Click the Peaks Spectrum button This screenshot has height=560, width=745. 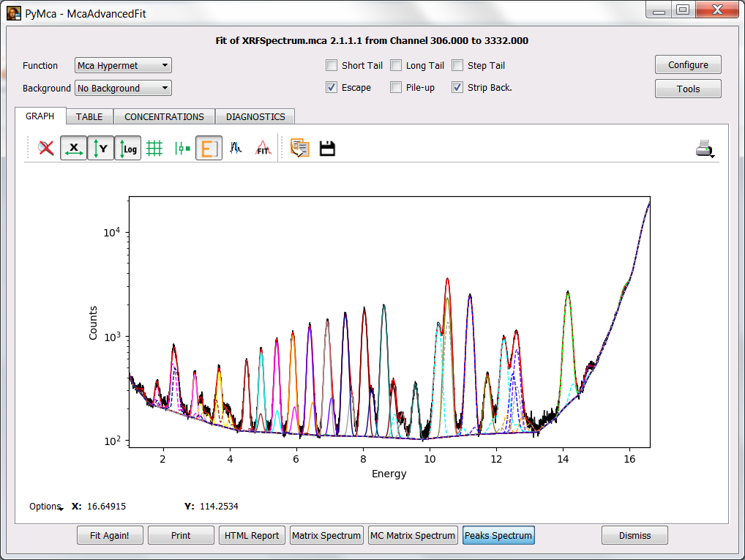(498, 535)
